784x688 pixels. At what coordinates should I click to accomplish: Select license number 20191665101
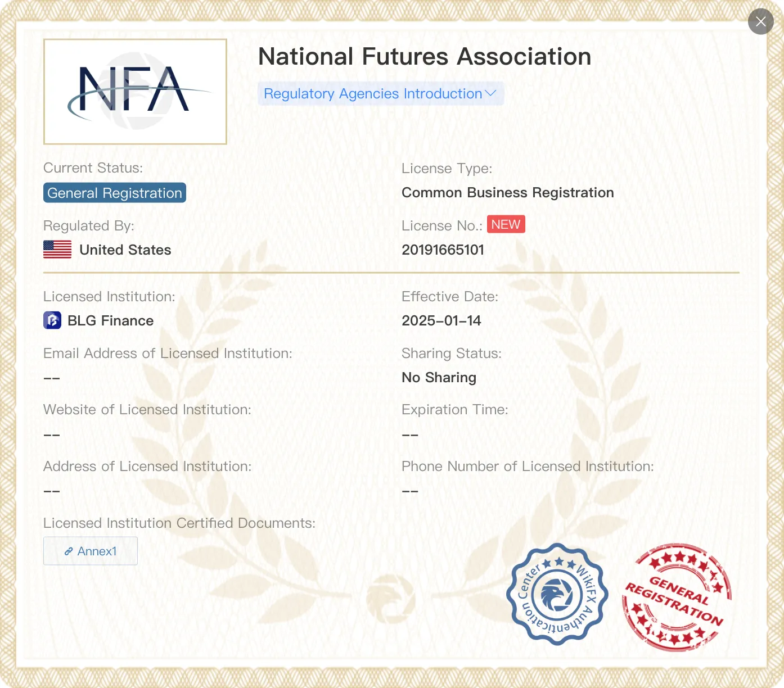point(443,250)
